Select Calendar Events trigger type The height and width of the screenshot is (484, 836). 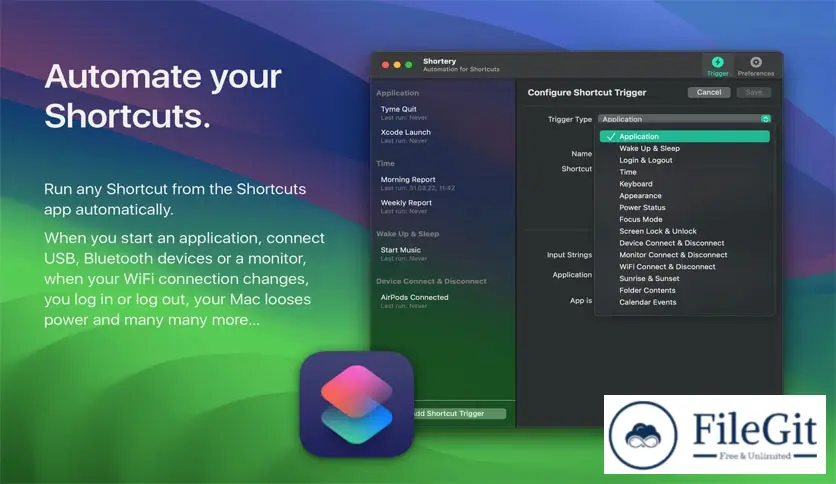[647, 302]
